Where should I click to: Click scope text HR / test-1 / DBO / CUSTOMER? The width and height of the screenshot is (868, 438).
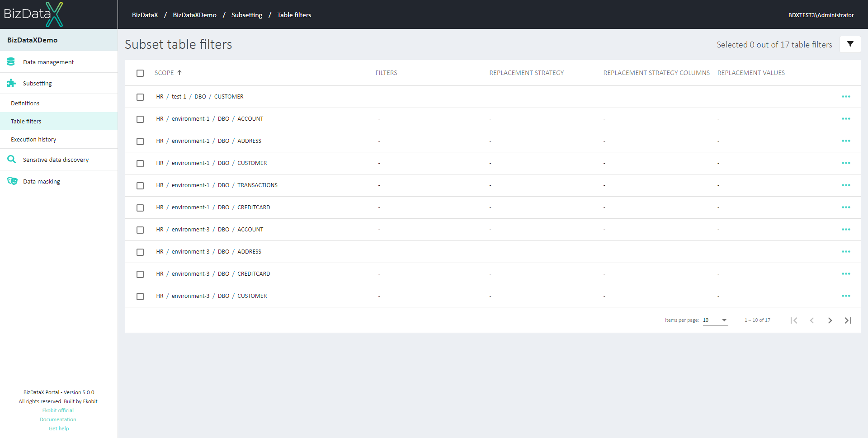click(200, 97)
